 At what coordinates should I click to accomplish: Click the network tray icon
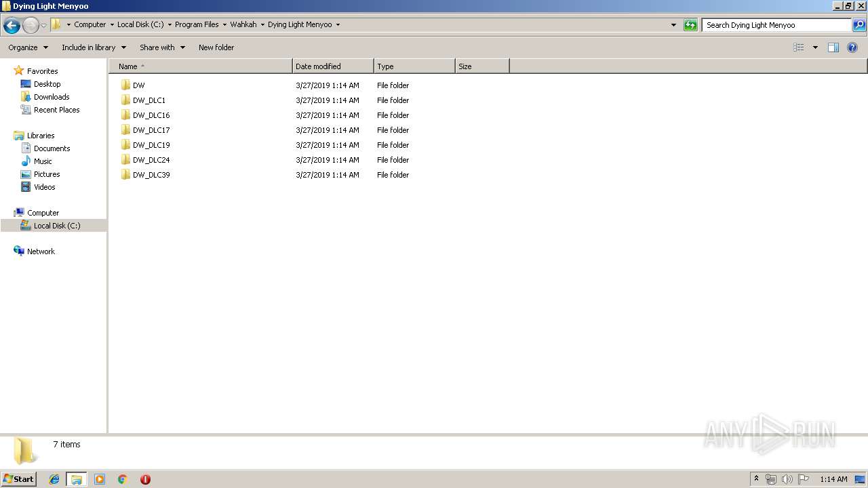click(771, 479)
